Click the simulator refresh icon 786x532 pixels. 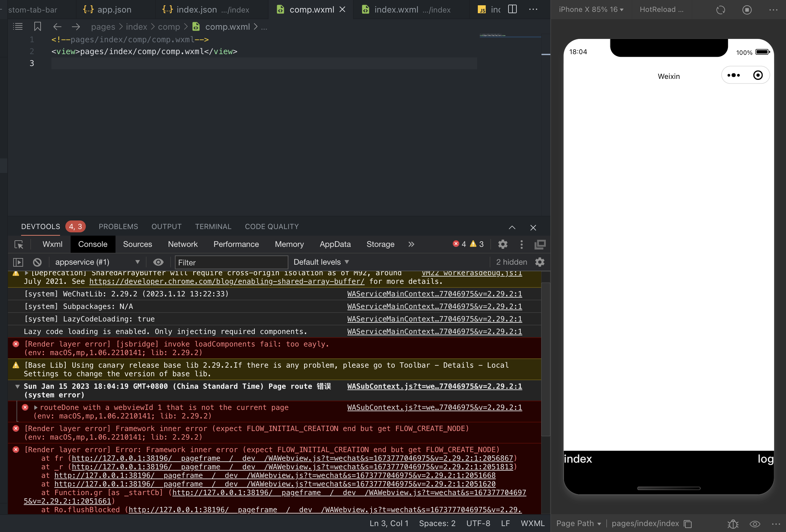721,10
